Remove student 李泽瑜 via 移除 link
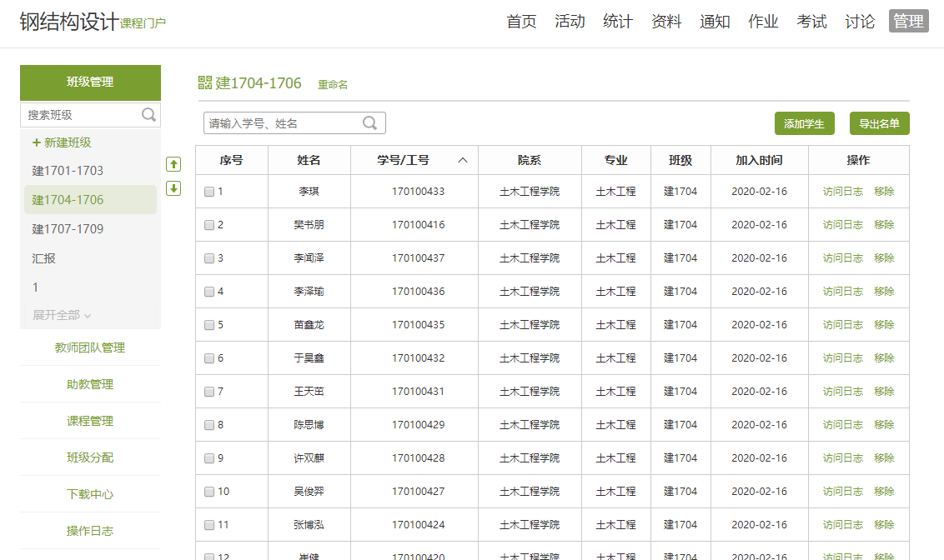This screenshot has height=560, width=944. (884, 292)
